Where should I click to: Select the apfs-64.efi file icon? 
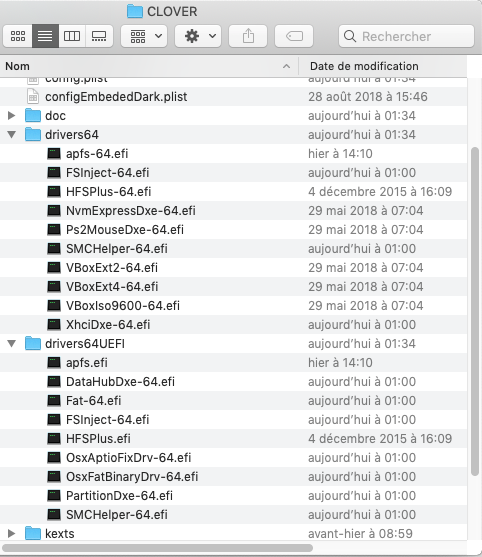54,153
